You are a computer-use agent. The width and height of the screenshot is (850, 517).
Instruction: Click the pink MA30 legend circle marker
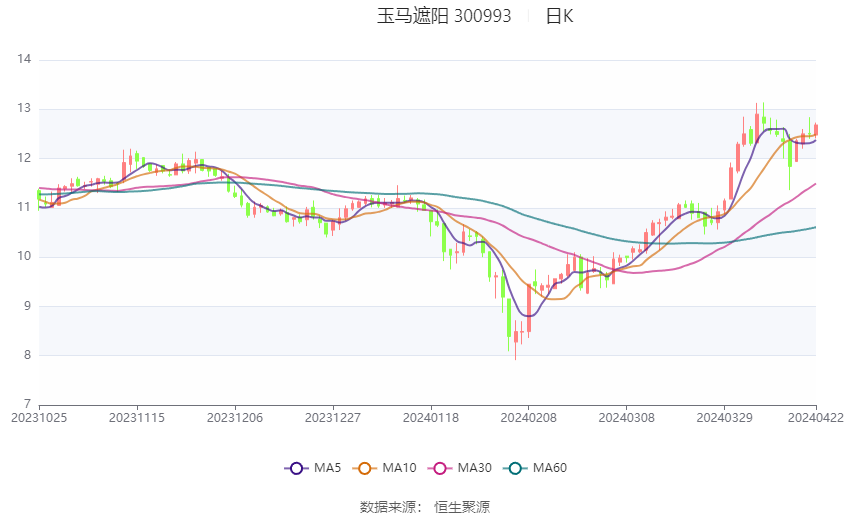pos(437,467)
